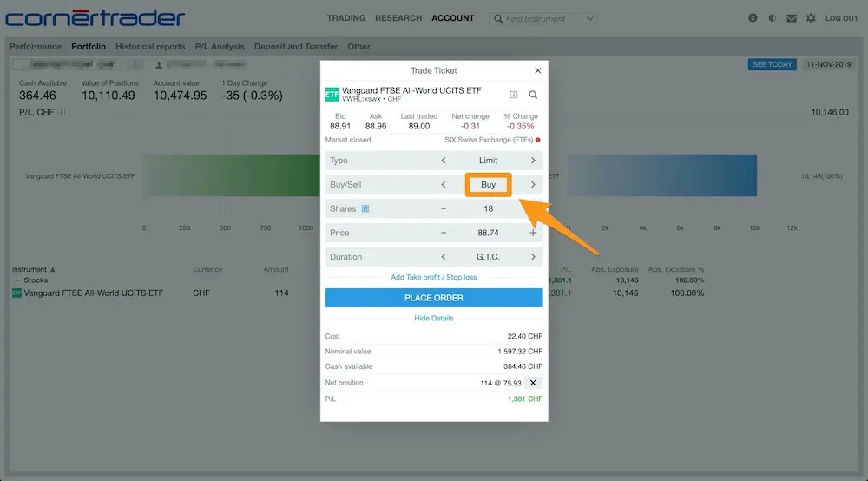Decrease the Shares quantity with minus

444,208
